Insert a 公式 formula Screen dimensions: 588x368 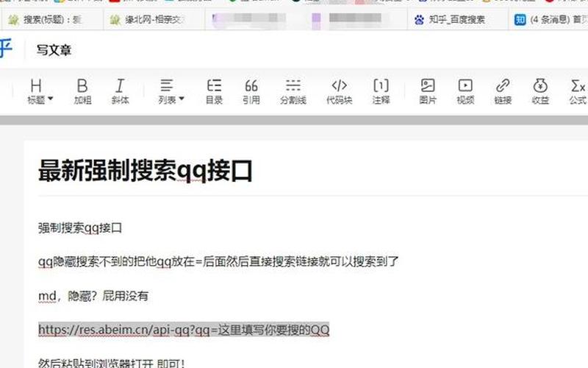(x=578, y=91)
